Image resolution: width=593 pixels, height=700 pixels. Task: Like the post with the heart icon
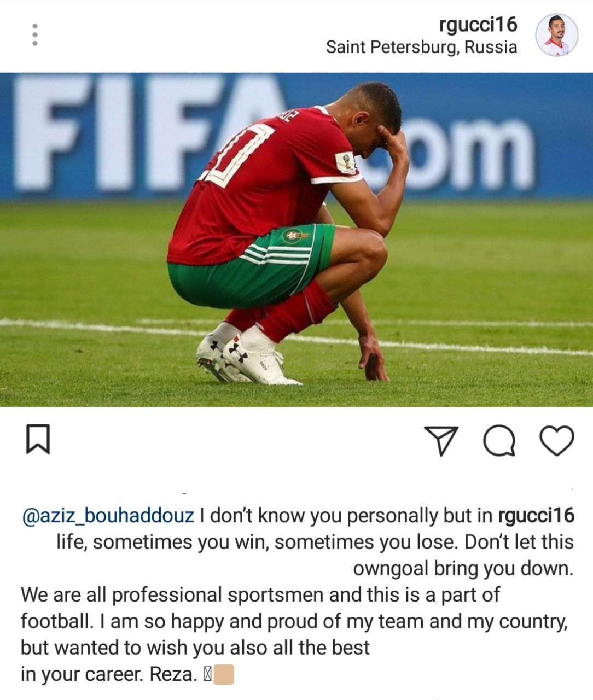point(557,441)
